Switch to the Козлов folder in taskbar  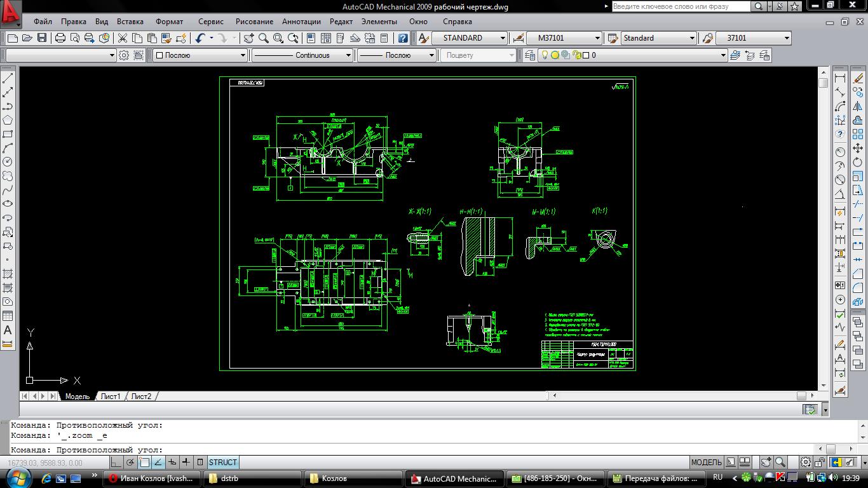[353, 478]
